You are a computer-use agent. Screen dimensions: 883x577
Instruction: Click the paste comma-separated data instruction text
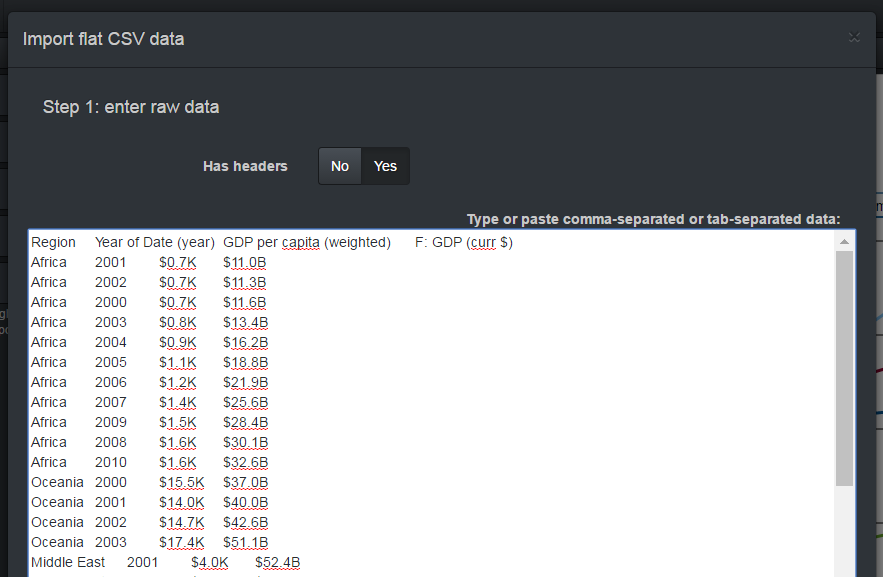click(x=654, y=219)
